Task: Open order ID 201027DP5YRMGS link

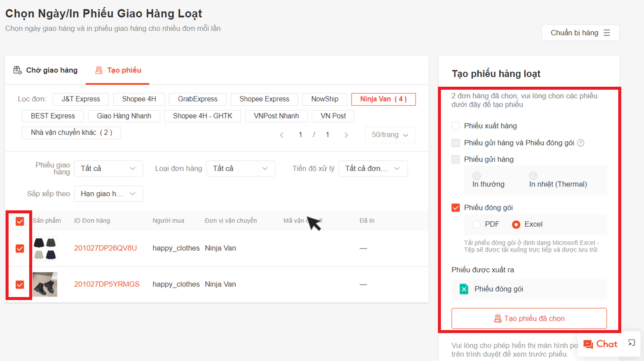Action: tap(106, 284)
